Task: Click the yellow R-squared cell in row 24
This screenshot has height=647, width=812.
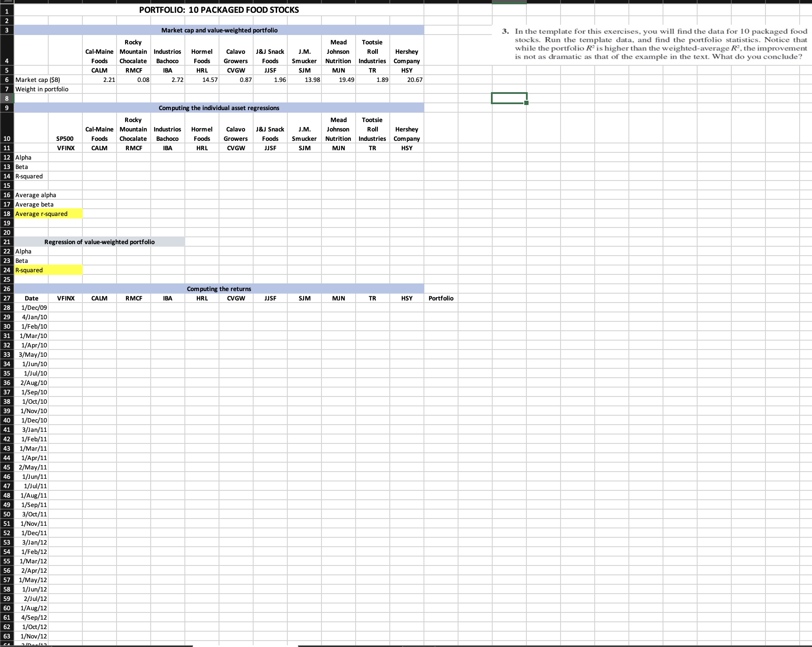Action: point(48,270)
